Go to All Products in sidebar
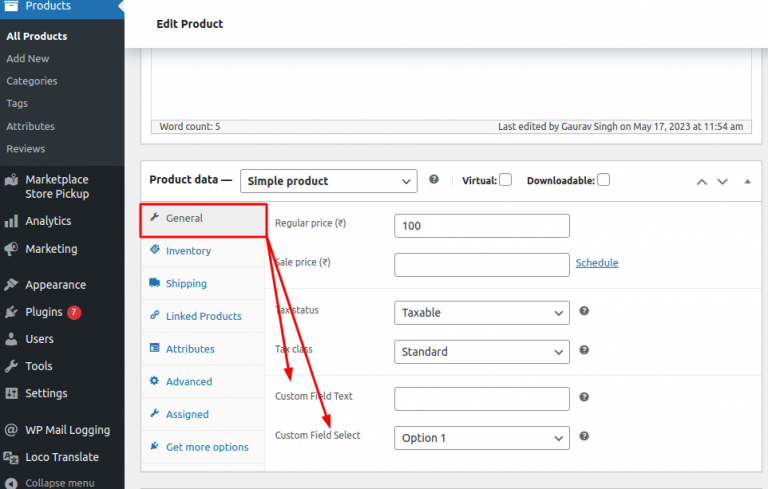Viewport: 768px width, 489px height. click(x=37, y=36)
